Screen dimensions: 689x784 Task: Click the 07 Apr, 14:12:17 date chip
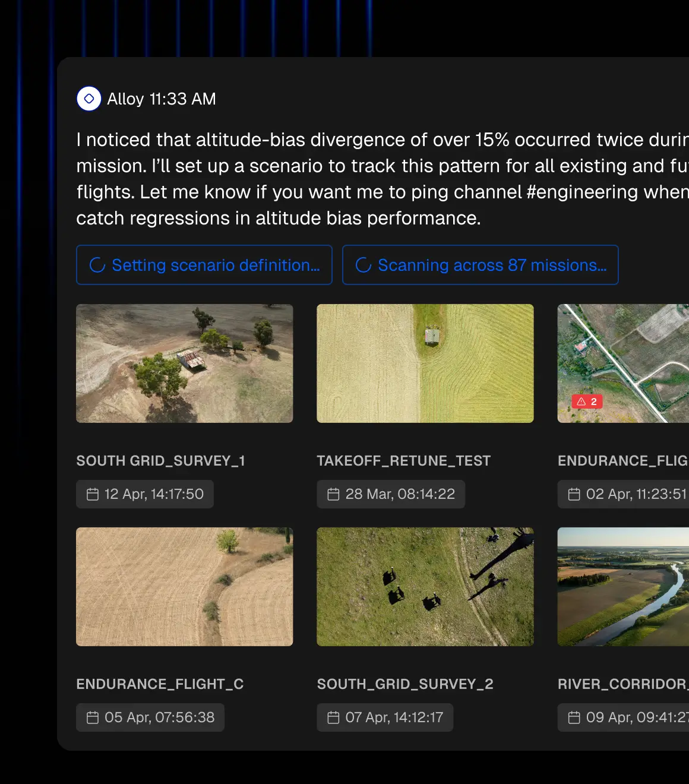(385, 717)
